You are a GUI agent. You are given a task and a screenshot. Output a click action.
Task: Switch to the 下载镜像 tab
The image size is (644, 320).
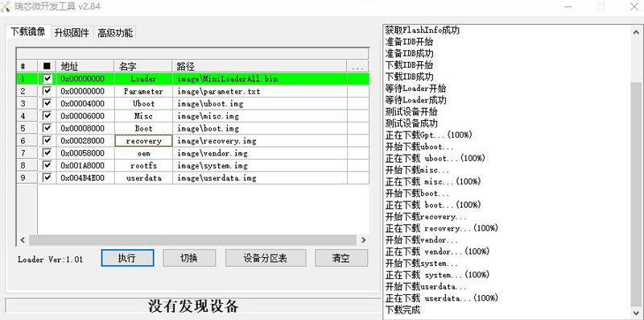28,31
